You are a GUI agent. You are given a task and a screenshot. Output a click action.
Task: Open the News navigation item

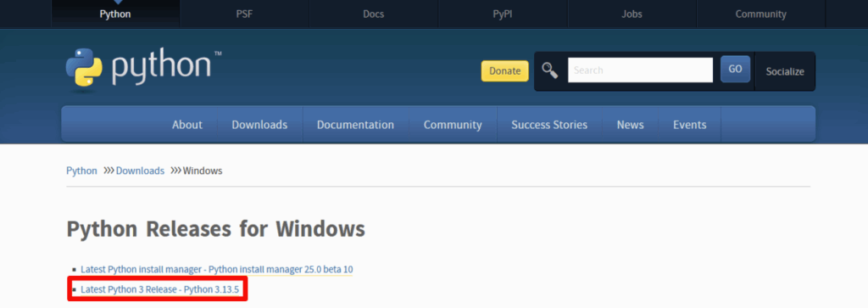click(631, 125)
